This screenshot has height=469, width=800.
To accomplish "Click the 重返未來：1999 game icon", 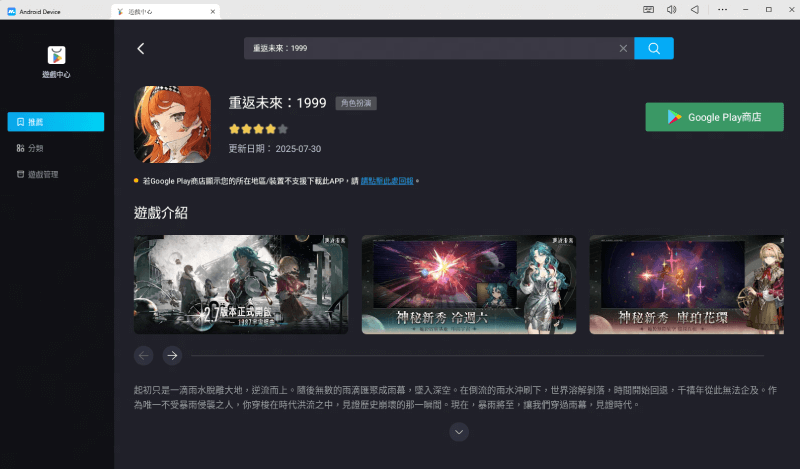I will click(172, 125).
